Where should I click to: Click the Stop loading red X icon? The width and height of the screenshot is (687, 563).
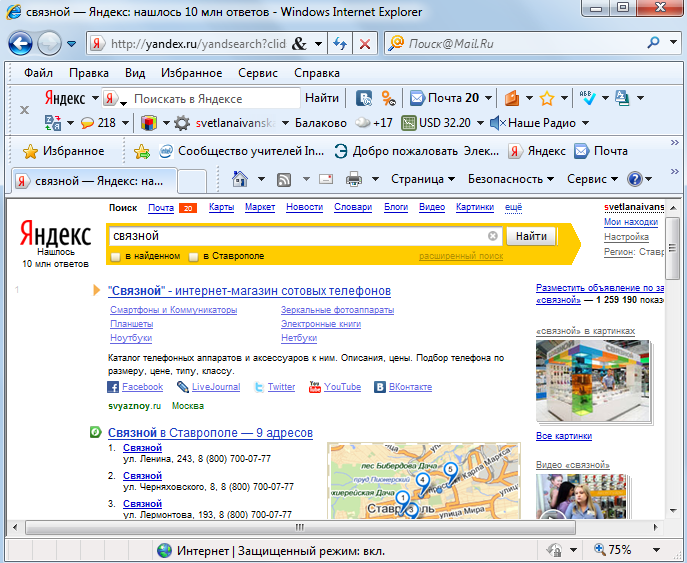point(365,44)
